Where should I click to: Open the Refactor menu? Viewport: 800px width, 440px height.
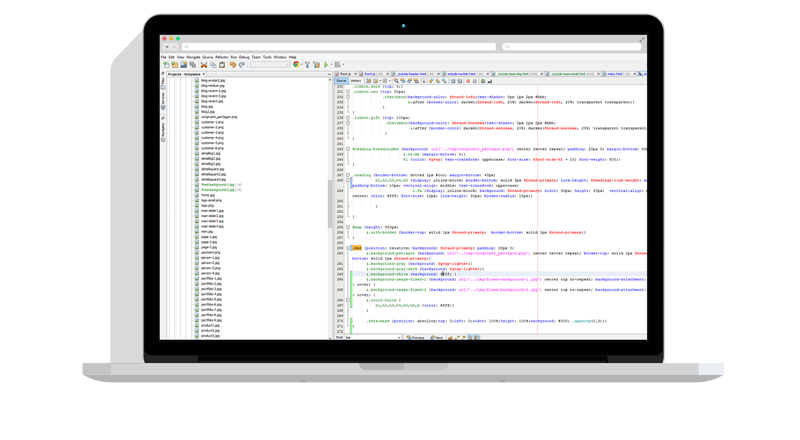pyautogui.click(x=220, y=57)
